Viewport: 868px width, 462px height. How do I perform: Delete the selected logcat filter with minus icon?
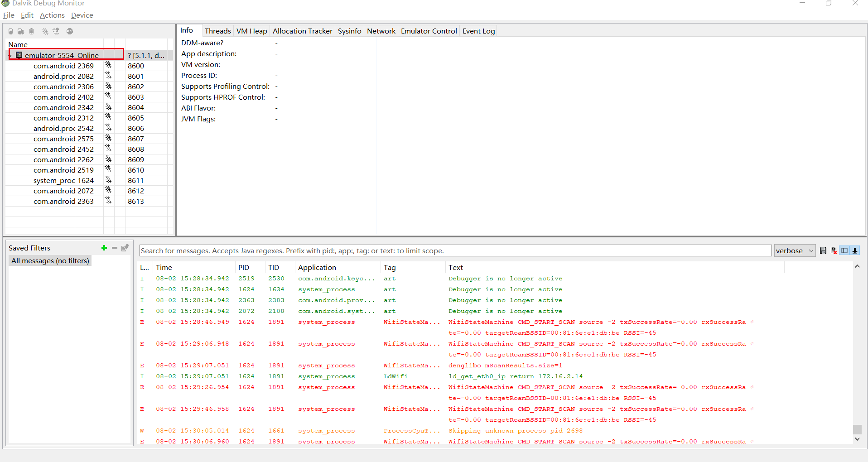click(x=115, y=248)
